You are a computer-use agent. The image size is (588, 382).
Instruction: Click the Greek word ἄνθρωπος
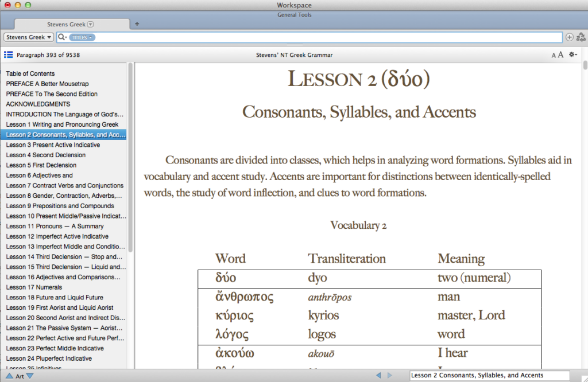pos(245,297)
